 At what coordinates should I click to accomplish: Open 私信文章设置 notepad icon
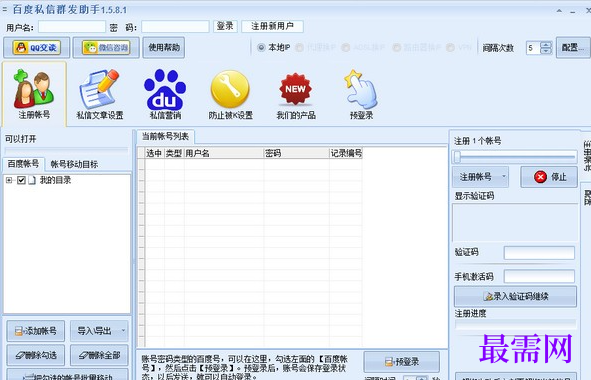(x=100, y=94)
